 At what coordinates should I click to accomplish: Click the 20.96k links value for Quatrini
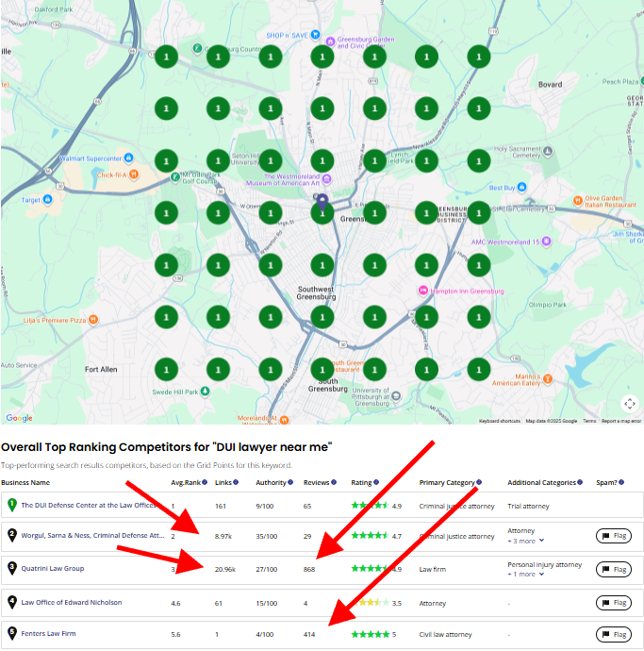225,569
